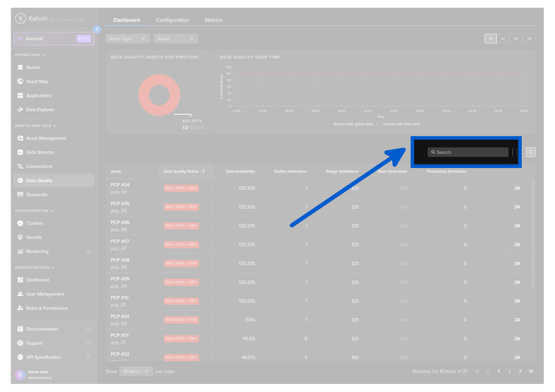
Task: Switch to the Configuration tab
Action: click(x=172, y=20)
